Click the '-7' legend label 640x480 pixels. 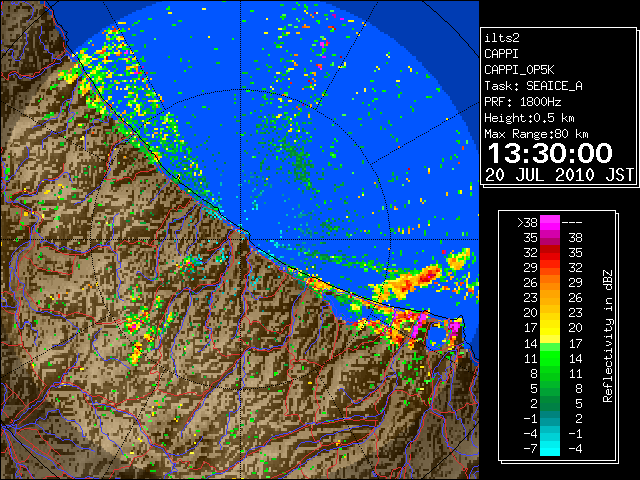tap(530, 449)
